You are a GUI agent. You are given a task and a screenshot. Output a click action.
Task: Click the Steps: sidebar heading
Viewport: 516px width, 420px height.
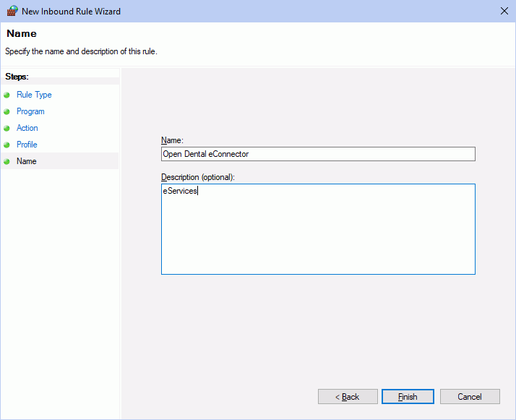(17, 77)
